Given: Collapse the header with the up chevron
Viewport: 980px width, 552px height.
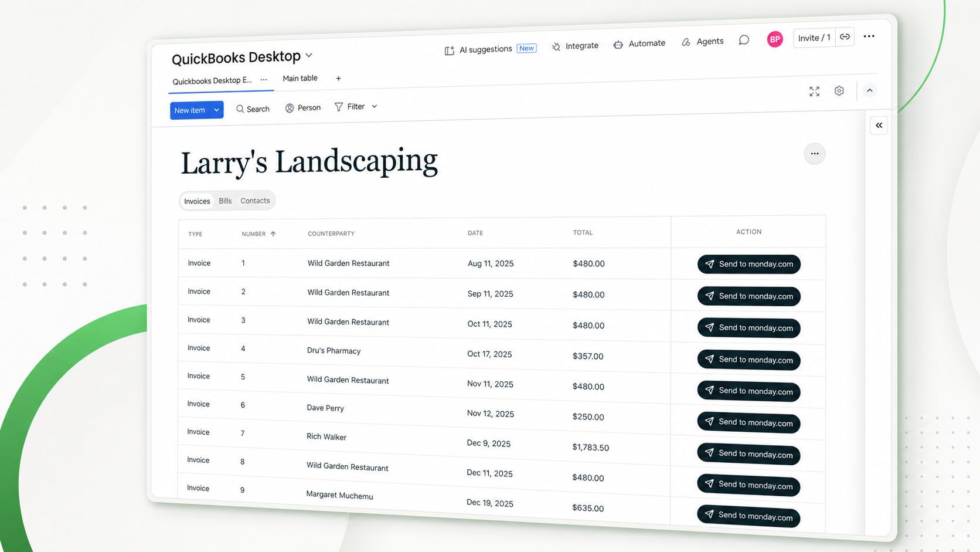Looking at the screenshot, I should [x=870, y=90].
